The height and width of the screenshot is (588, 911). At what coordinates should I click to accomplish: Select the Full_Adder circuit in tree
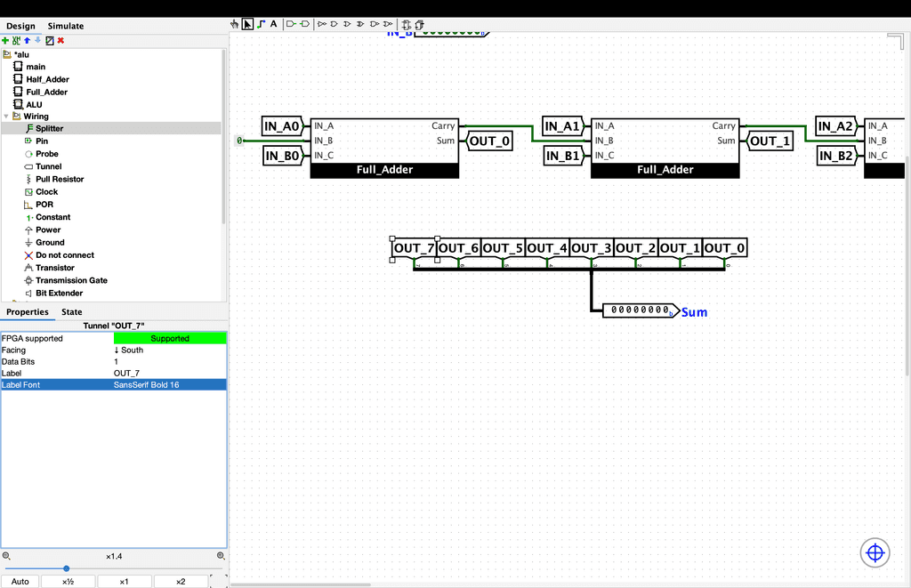point(46,92)
